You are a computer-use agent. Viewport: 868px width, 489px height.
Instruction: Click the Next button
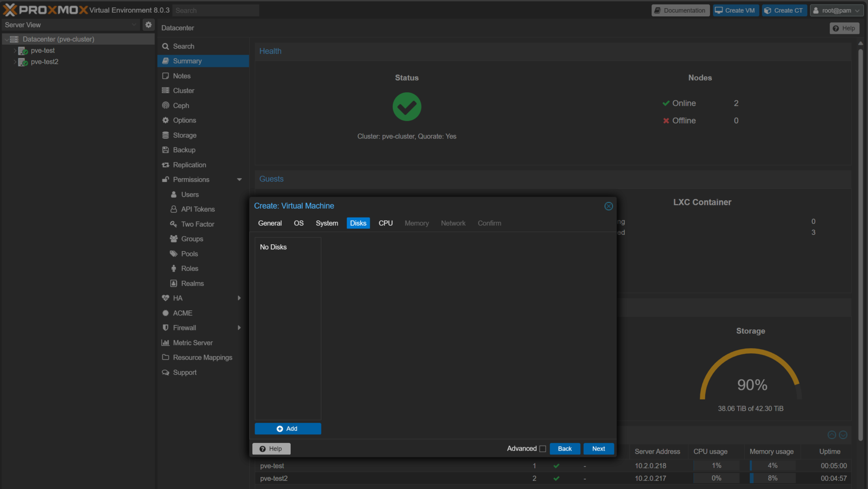599,449
